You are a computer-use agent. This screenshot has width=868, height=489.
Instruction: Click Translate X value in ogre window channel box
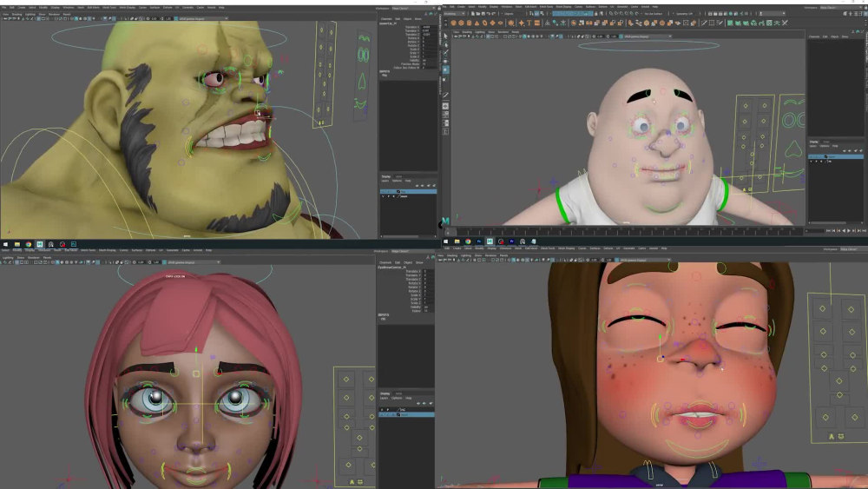429,27
